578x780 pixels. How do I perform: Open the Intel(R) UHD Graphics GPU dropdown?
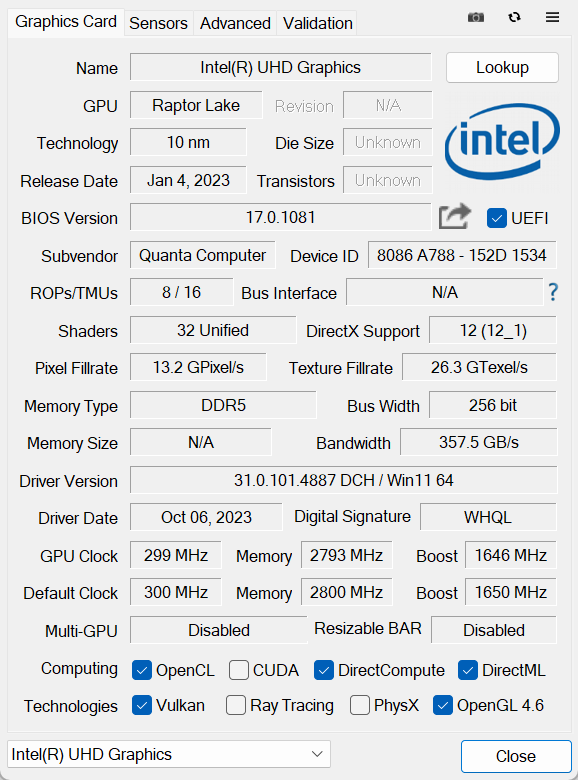click(x=169, y=754)
